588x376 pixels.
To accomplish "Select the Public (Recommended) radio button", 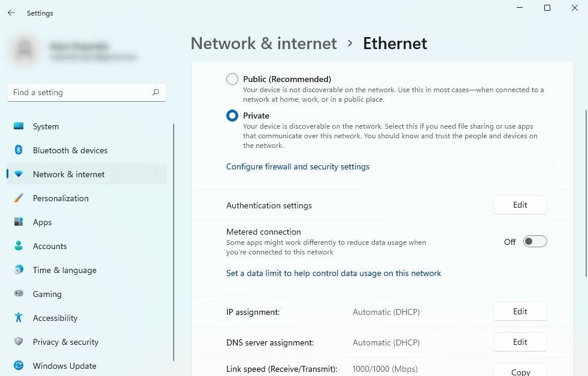I will point(232,79).
